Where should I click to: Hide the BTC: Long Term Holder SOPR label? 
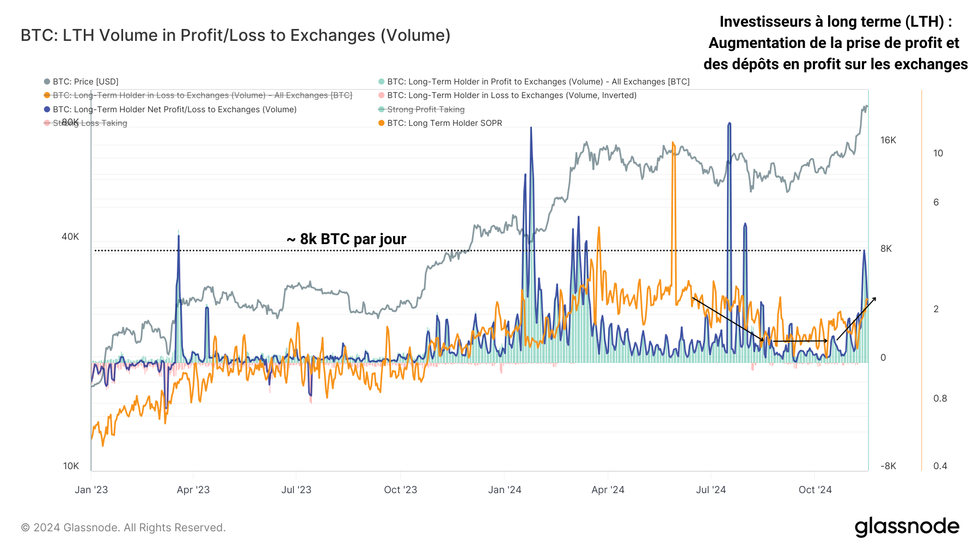tap(444, 123)
